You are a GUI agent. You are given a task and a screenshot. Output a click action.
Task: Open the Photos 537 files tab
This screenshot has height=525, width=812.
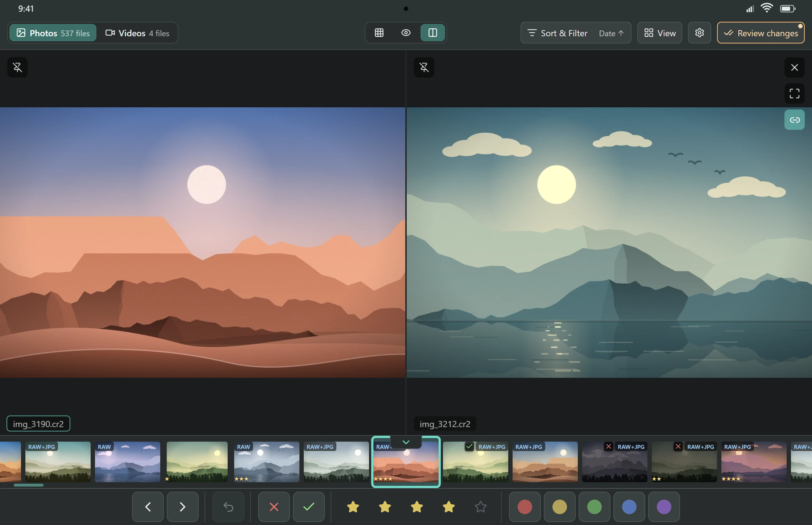tap(53, 33)
